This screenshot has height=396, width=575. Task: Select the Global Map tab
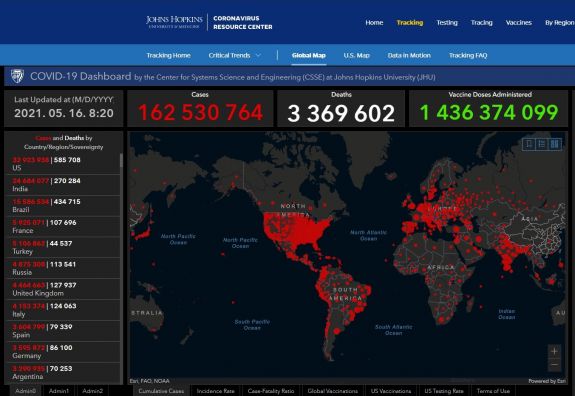click(309, 55)
